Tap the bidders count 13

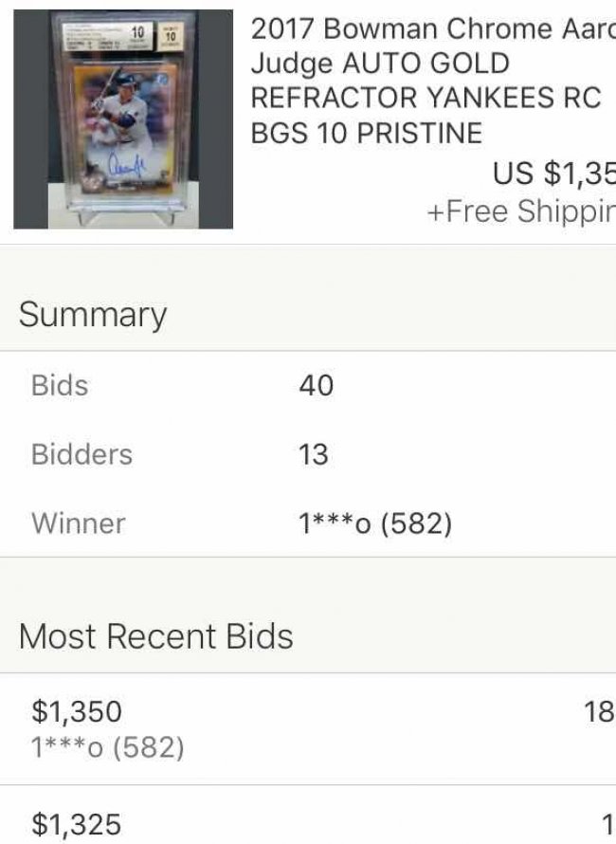coord(314,455)
